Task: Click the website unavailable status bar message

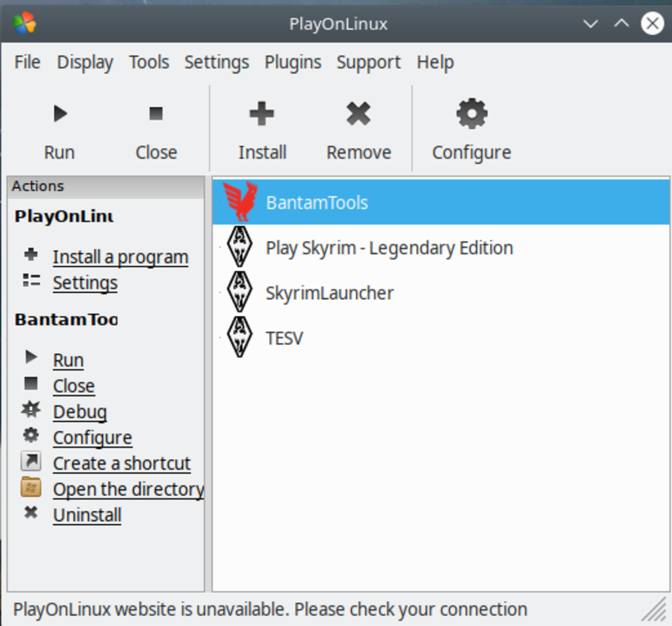Action: [270, 609]
